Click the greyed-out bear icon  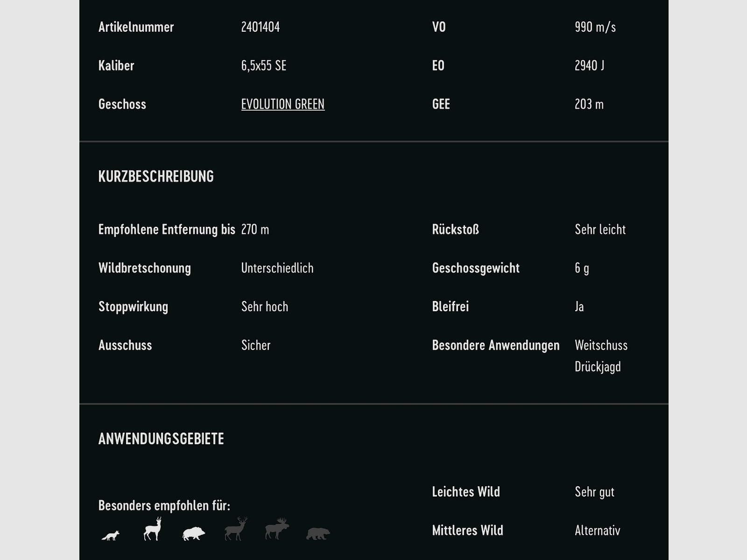coord(318,533)
